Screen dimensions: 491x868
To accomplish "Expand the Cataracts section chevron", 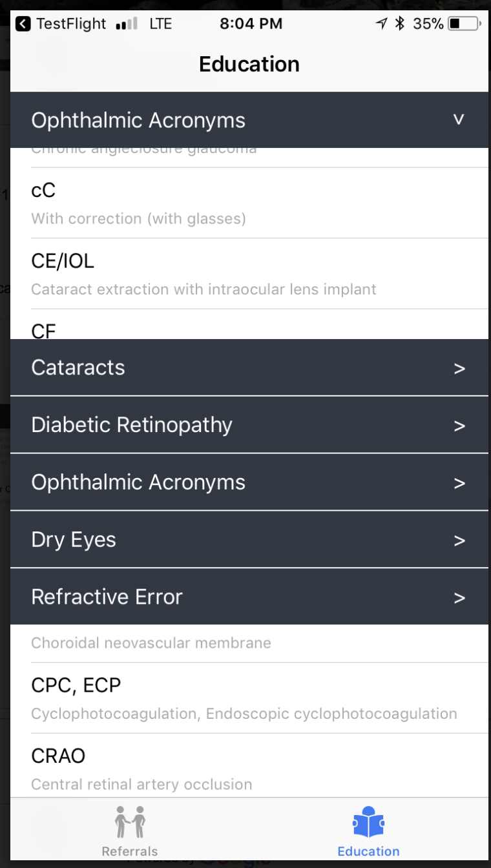I will [x=459, y=368].
